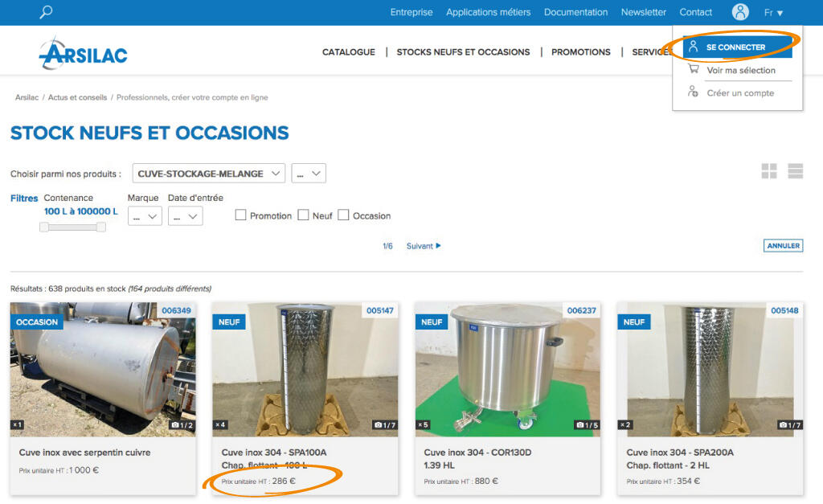Click the Arsilac breadcrumb link
The height and width of the screenshot is (504, 823).
point(27,97)
